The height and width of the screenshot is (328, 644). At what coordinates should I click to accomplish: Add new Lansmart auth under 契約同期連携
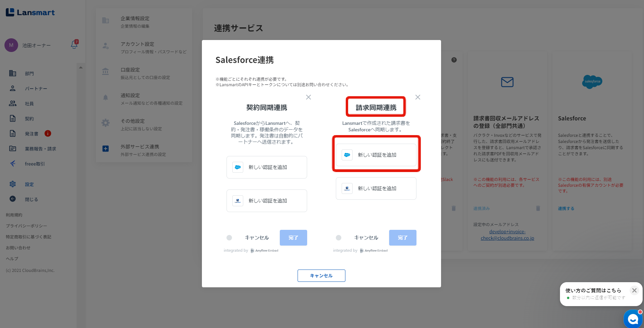point(267,201)
